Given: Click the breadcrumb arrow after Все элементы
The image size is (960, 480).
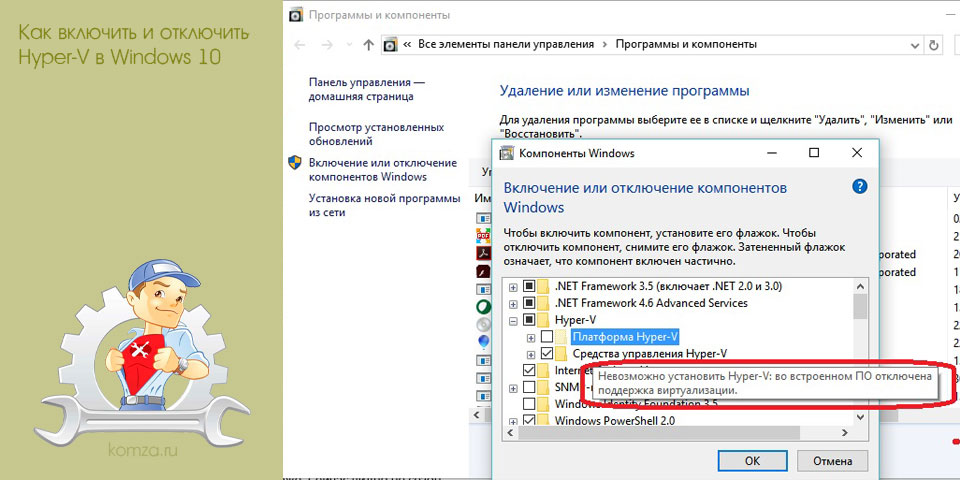Looking at the screenshot, I should tap(605, 45).
